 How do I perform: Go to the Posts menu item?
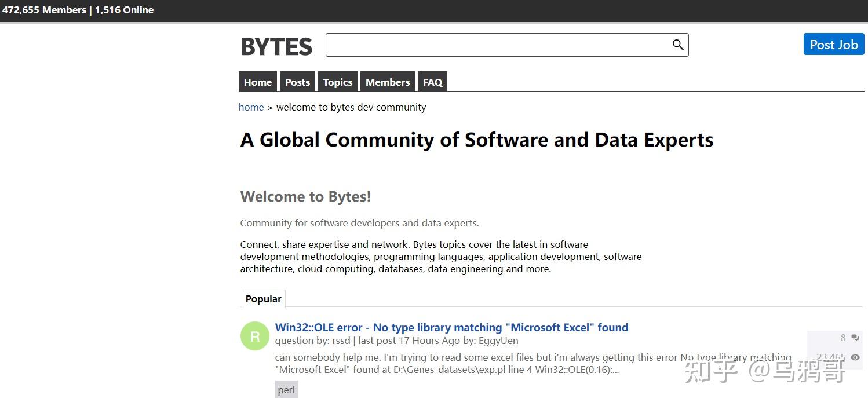coord(297,82)
